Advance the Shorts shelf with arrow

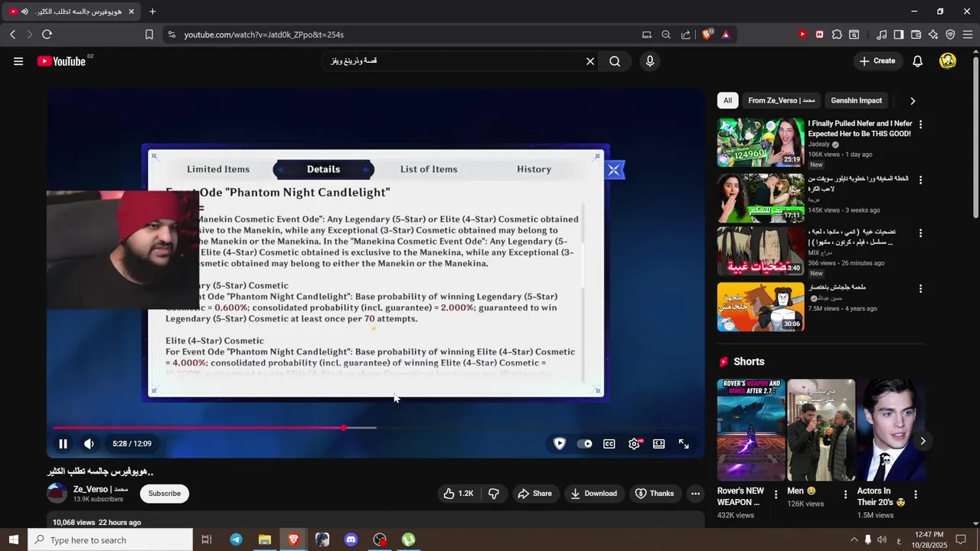point(923,441)
